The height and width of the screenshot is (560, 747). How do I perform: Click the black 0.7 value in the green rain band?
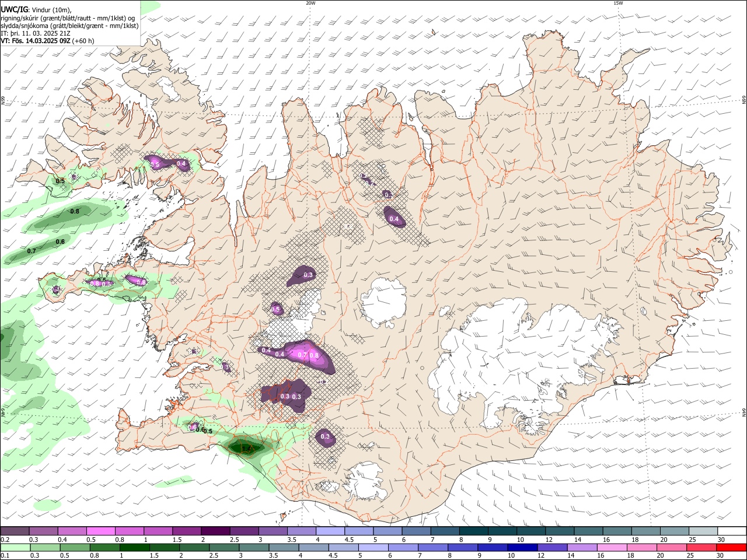32,251
